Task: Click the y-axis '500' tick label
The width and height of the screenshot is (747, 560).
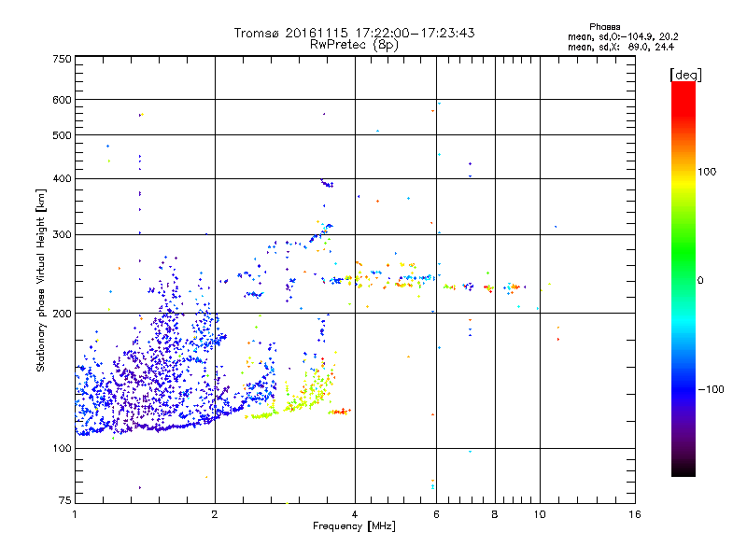Action: (62, 135)
